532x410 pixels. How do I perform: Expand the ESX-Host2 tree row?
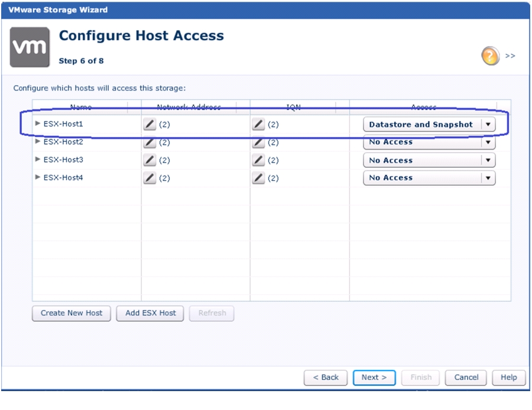(x=38, y=141)
